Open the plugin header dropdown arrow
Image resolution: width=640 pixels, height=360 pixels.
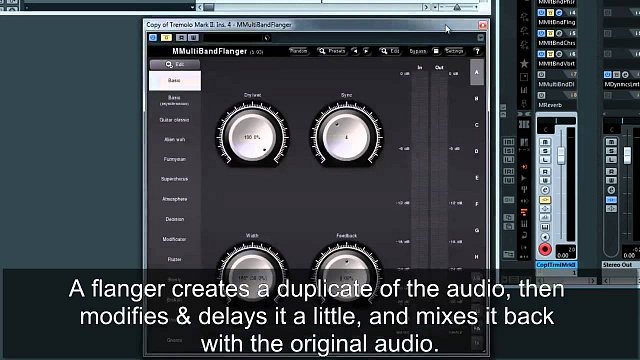pos(480,38)
